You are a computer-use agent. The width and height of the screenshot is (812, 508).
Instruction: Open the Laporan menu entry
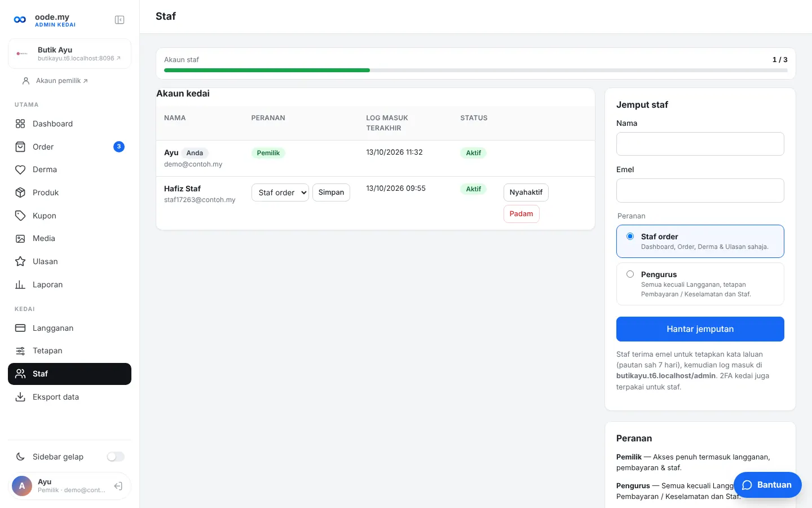(x=70, y=284)
